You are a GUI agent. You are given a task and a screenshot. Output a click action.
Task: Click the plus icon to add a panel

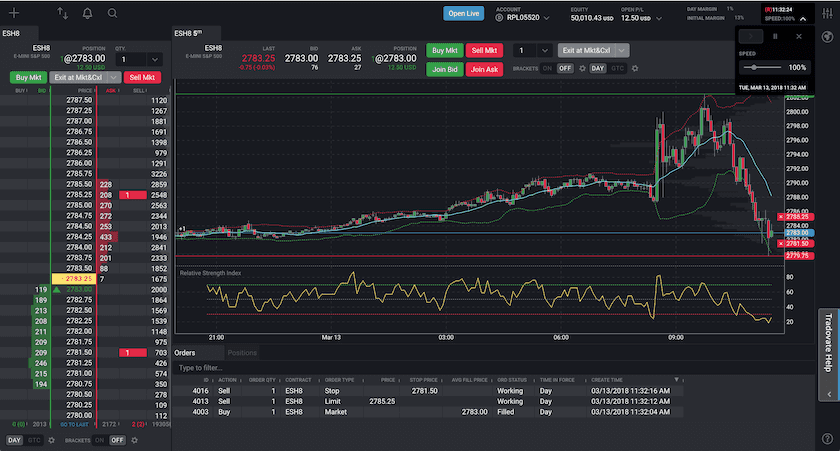point(13,14)
